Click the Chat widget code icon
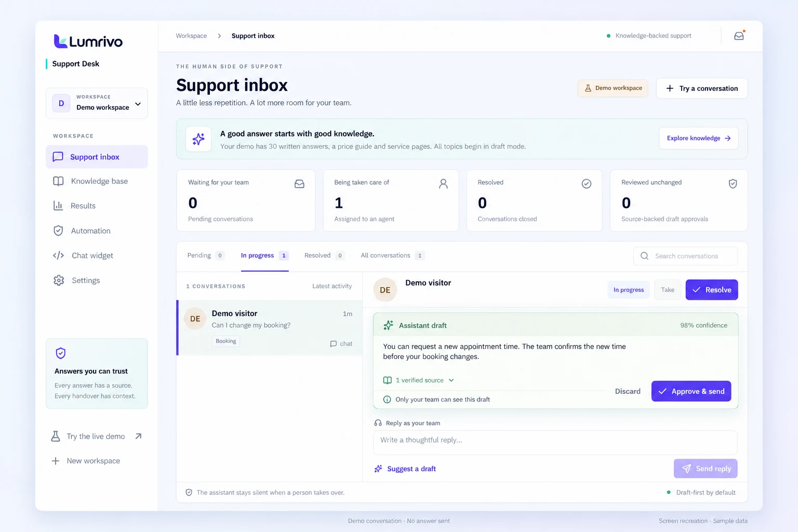The image size is (798, 532). click(59, 256)
